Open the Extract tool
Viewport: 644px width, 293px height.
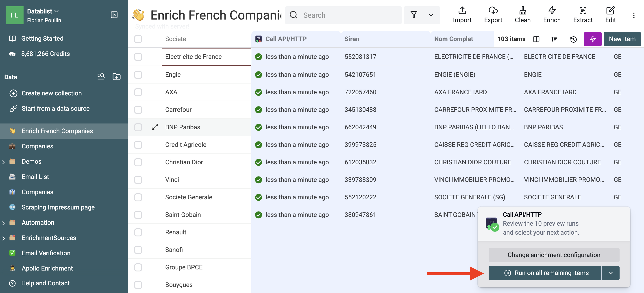[x=583, y=15]
